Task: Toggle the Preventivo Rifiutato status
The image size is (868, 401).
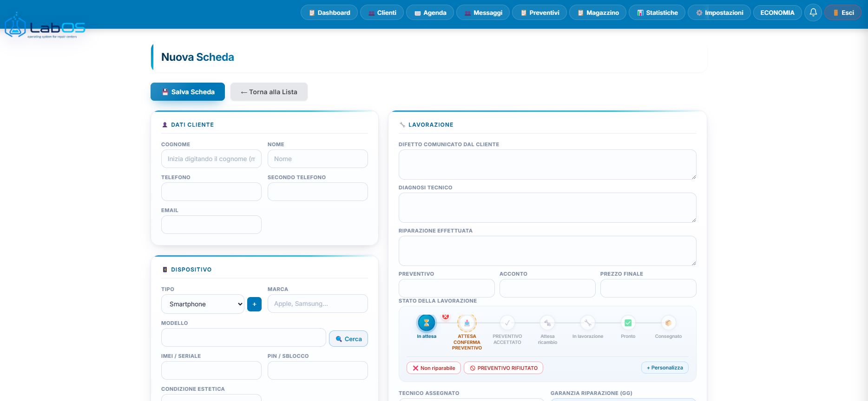Action: click(504, 368)
